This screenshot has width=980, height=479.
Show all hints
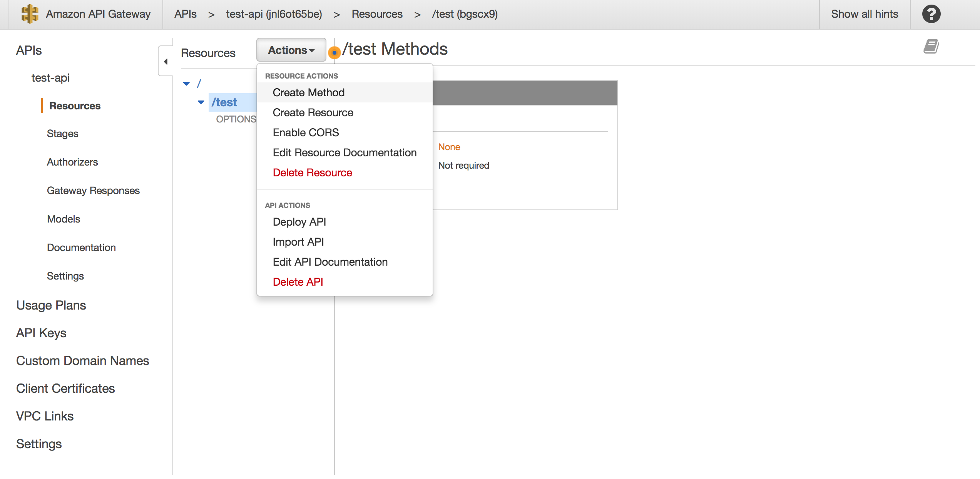(865, 14)
